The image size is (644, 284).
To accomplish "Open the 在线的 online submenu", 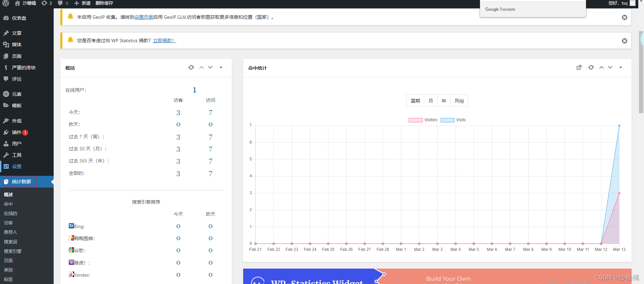I will 10,213.
